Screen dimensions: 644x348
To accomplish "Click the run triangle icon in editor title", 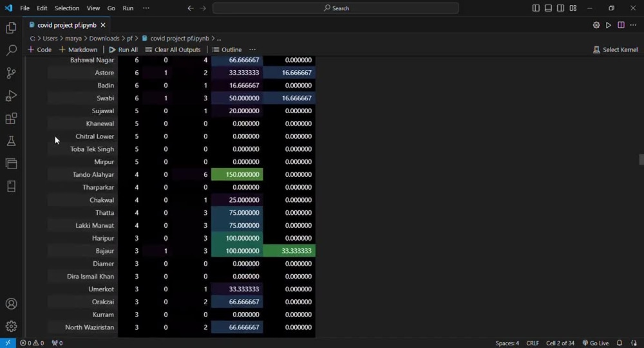I will (609, 25).
